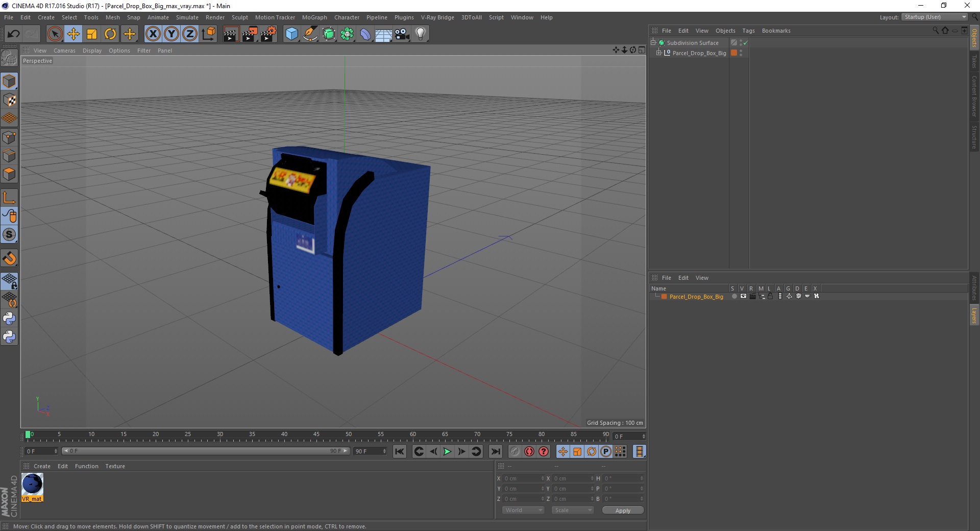Add a Subdivision Surface generator
The image size is (980, 531).
point(329,34)
